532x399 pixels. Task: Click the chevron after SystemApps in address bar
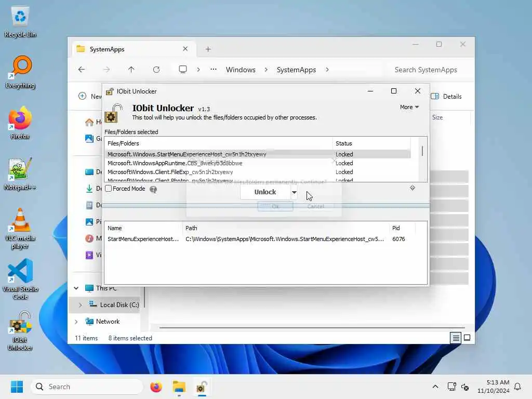(x=327, y=70)
